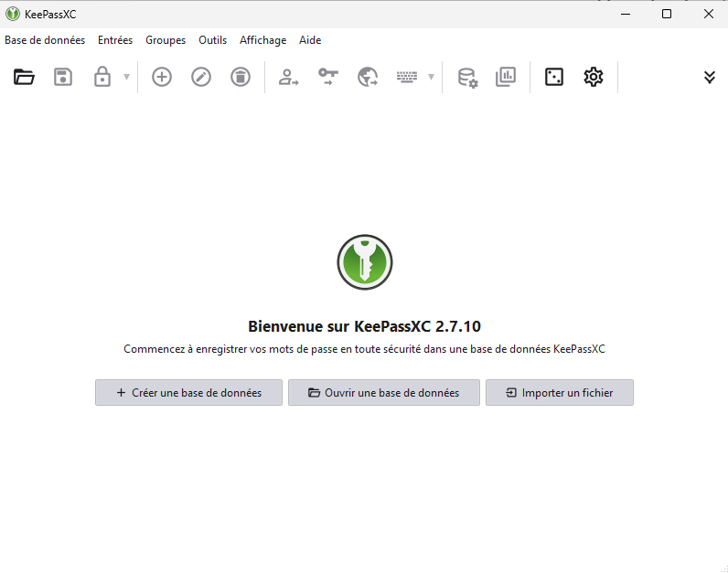The height and width of the screenshot is (573, 728).
Task: Click the KeePassXC title bar app icon
Action: 13,14
